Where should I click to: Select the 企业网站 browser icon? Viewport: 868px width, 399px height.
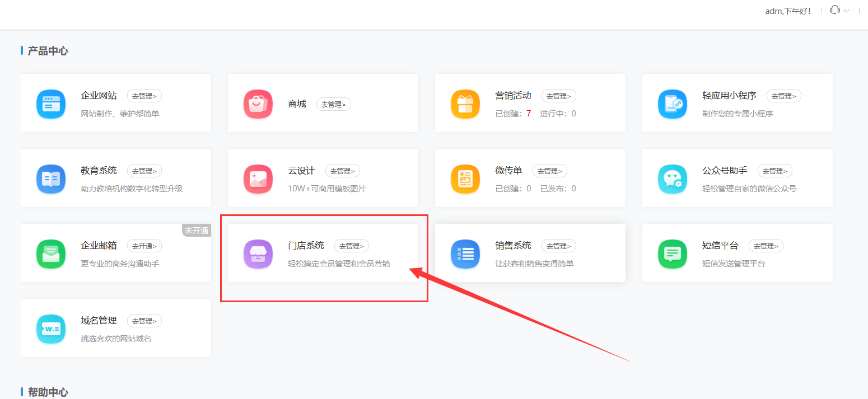coord(51,104)
